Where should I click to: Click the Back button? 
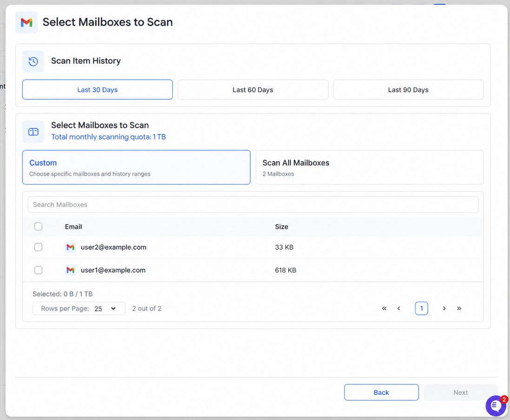point(381,393)
